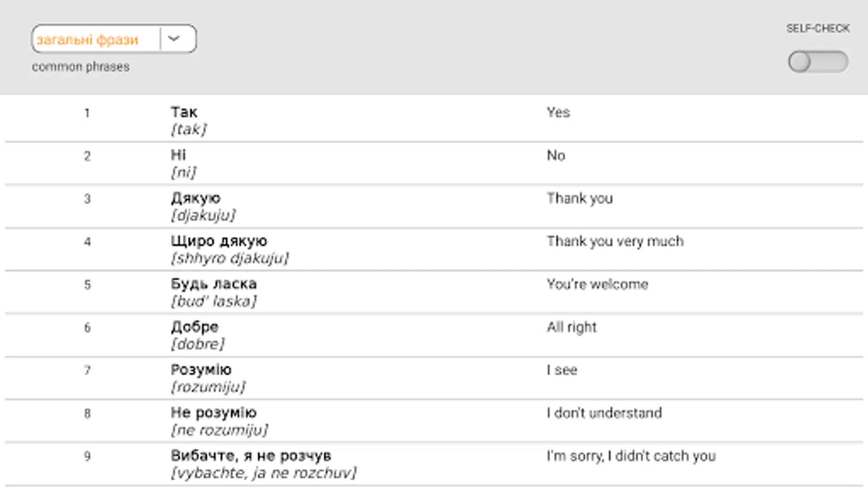Click the English translation 'No'

click(556, 156)
